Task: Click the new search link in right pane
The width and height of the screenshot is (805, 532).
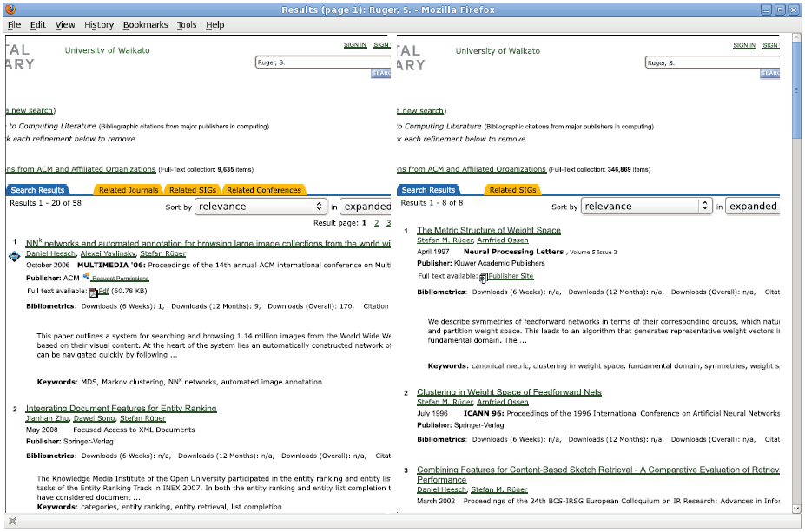Action: pos(420,110)
